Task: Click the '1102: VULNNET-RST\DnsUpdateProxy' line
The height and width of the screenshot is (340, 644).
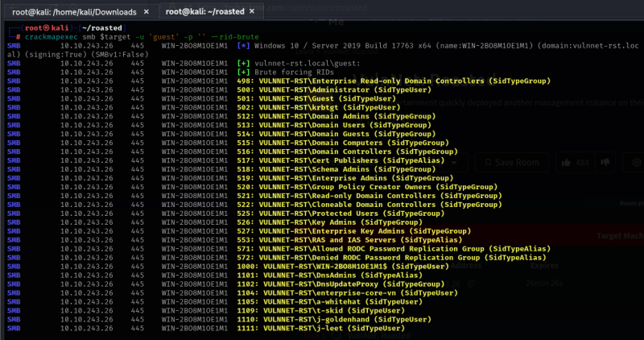Action: (341, 284)
